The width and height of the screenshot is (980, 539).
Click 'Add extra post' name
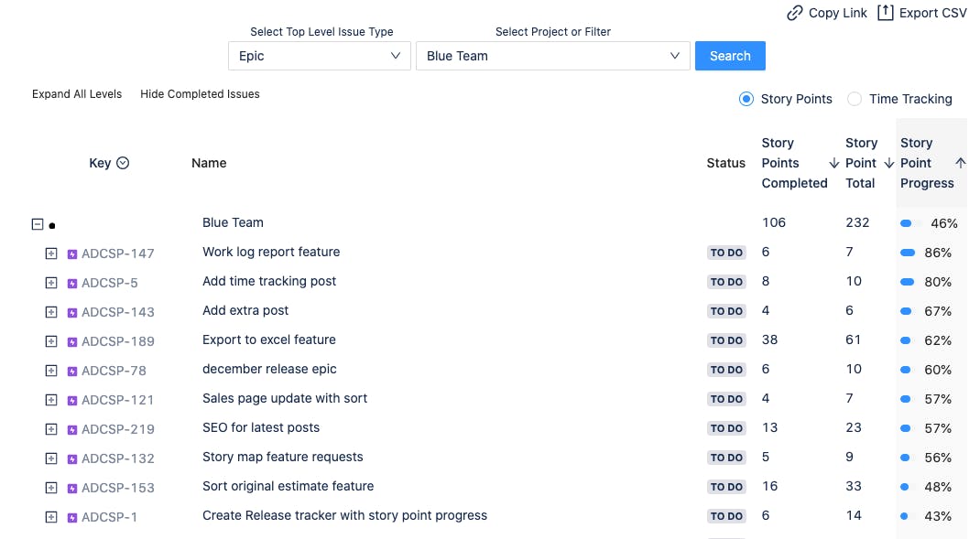click(x=245, y=311)
